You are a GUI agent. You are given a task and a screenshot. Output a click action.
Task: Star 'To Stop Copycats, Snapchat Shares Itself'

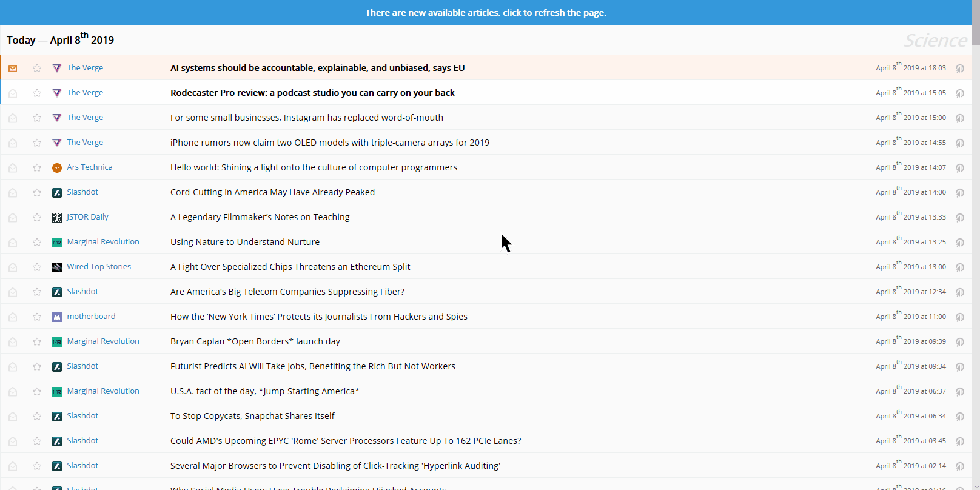(37, 416)
